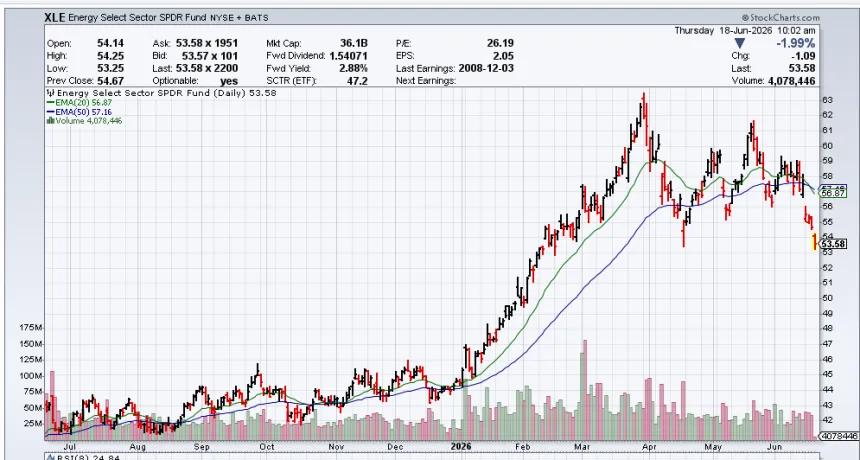Click the Low value 53.25
This screenshot has height=460, width=860.
(110, 68)
